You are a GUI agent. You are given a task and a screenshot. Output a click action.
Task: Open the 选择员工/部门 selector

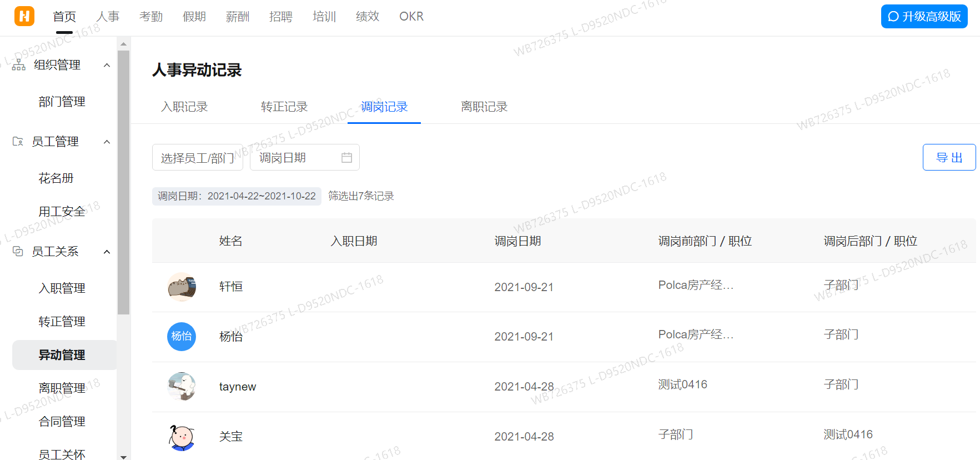(x=198, y=158)
